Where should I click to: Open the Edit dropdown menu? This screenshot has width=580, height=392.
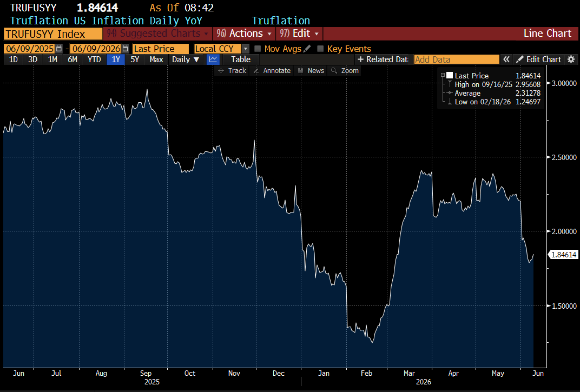coord(299,34)
